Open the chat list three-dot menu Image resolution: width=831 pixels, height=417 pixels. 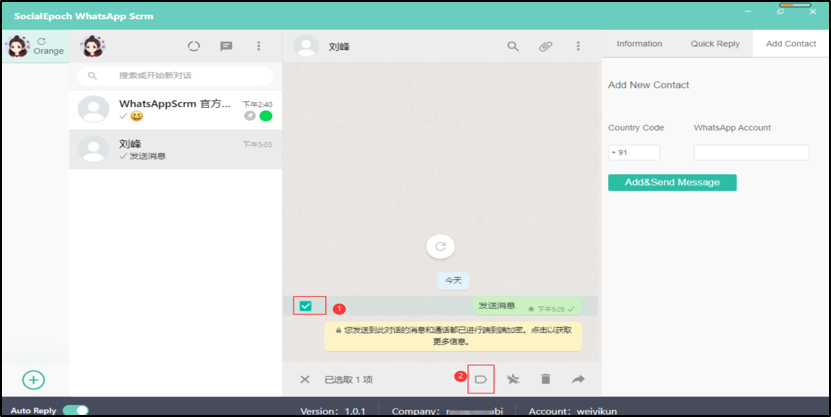coord(259,46)
